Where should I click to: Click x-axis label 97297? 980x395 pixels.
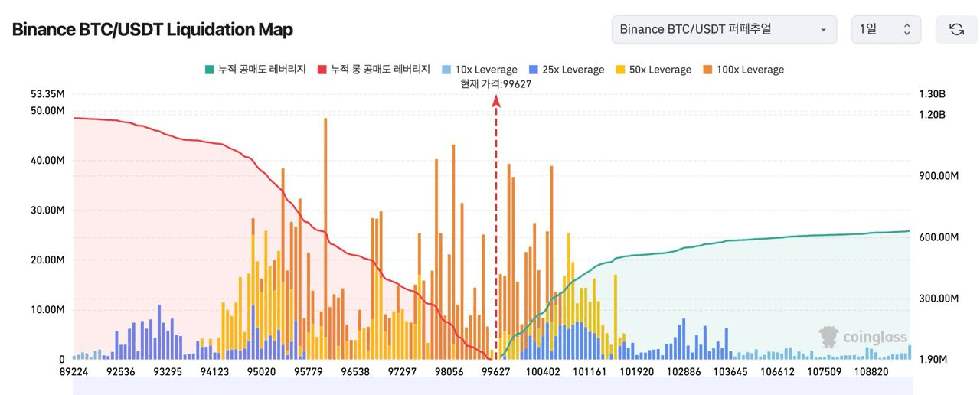[x=402, y=372]
